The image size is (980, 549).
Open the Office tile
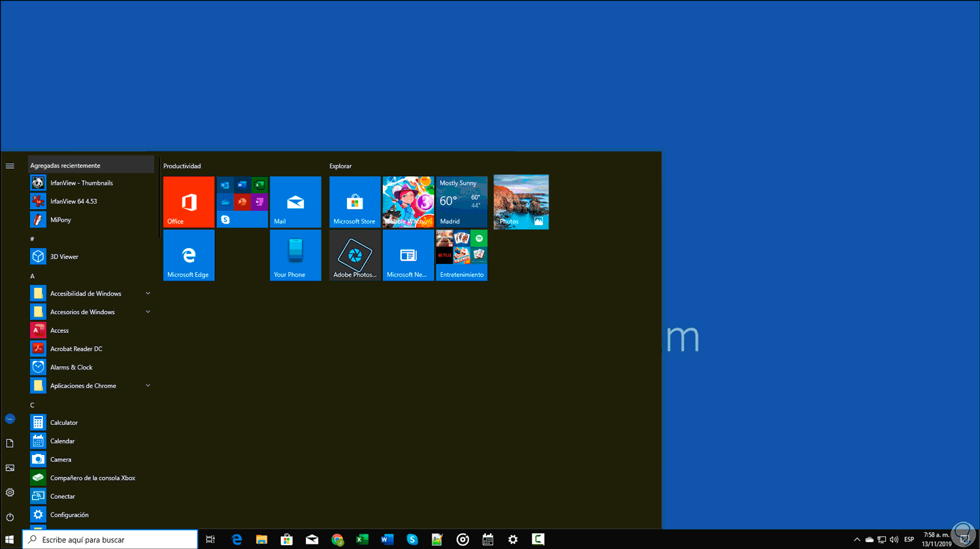coord(189,202)
